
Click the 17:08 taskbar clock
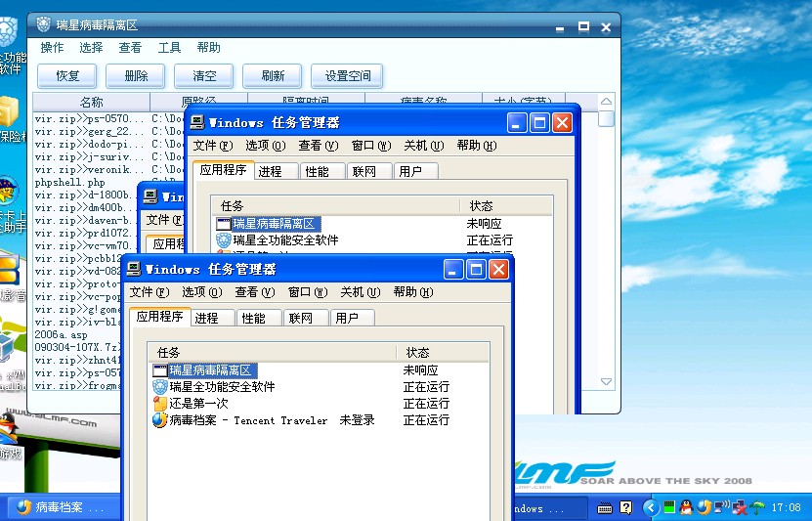tap(787, 507)
